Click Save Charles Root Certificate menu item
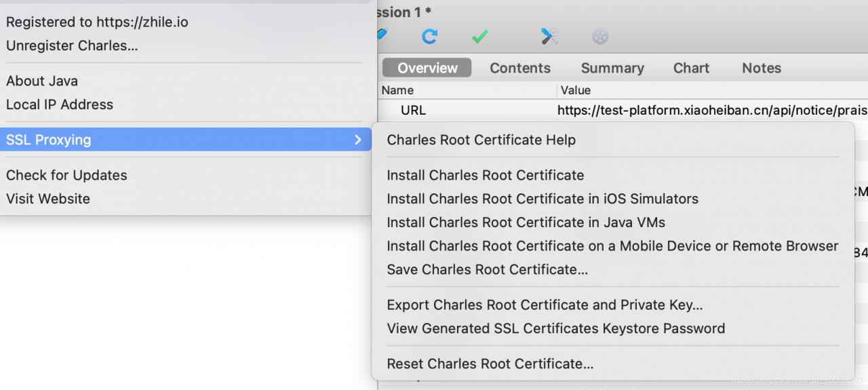The width and height of the screenshot is (868, 390). point(487,269)
